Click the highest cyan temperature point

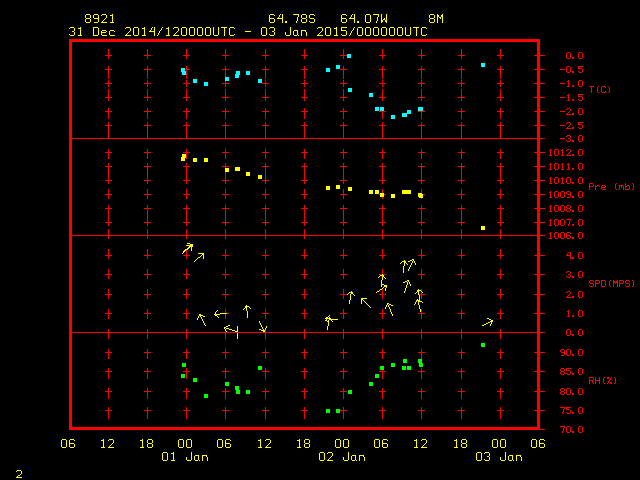pos(348,56)
